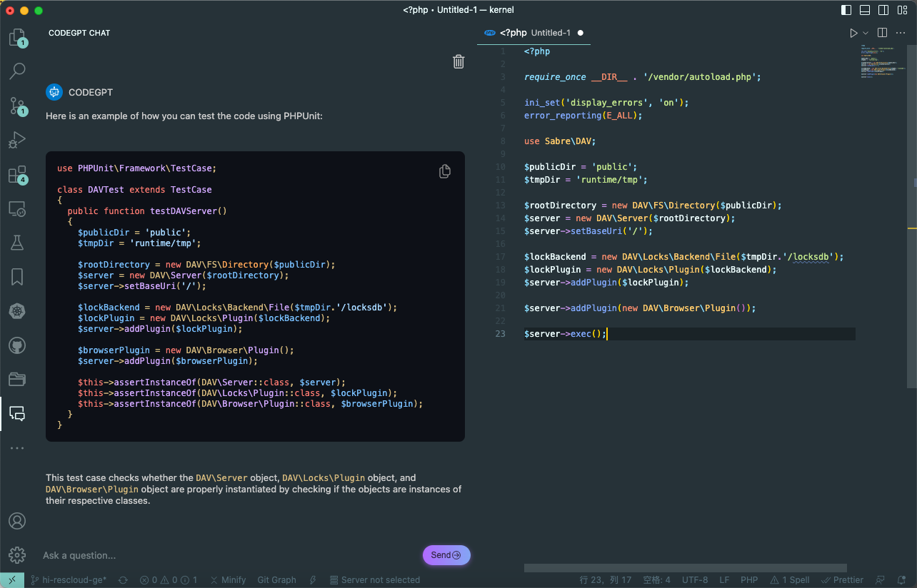Clear chat with the trash icon

[459, 62]
